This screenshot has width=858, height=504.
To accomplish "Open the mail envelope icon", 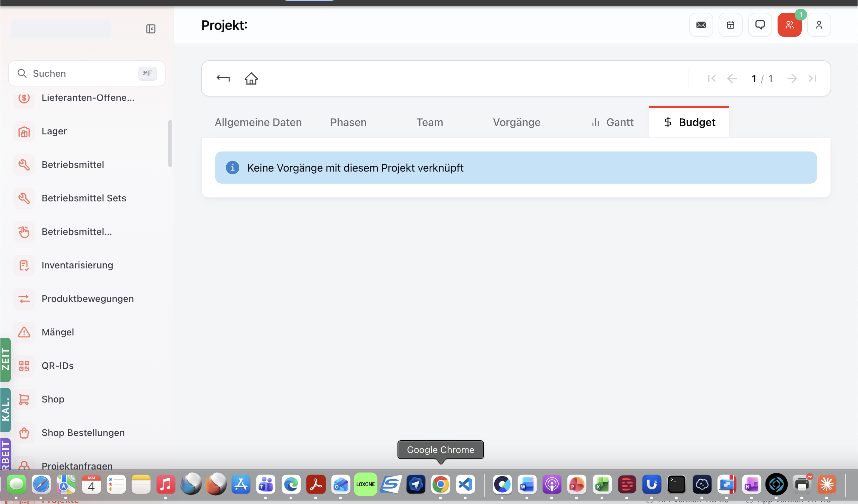I will (701, 25).
